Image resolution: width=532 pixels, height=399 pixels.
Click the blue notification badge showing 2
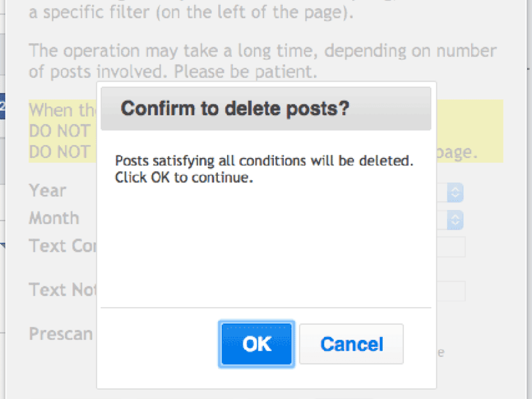(3, 107)
